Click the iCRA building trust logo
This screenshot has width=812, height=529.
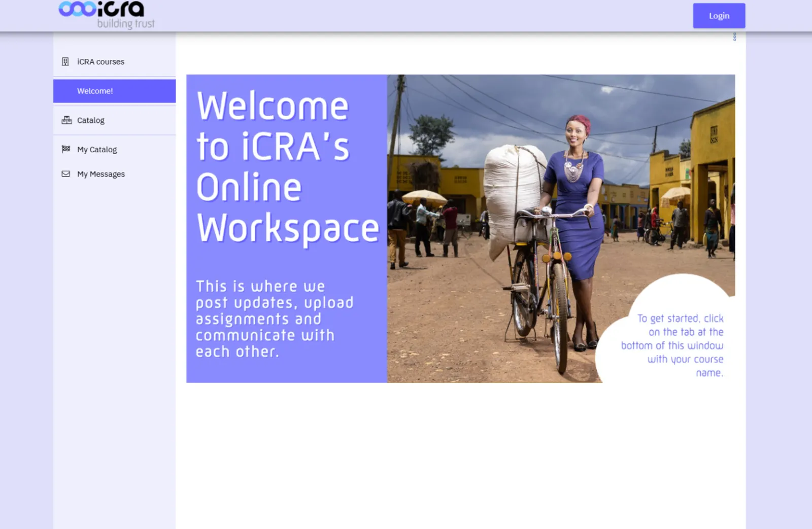click(107, 15)
